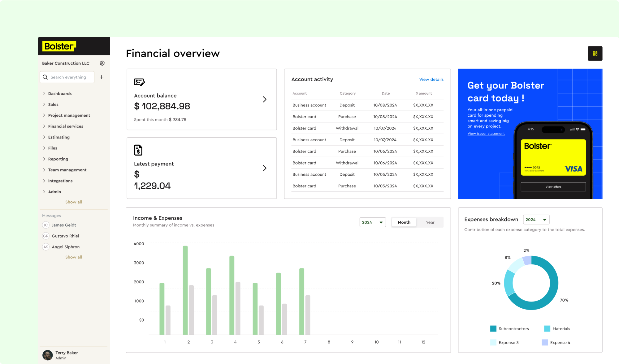Click the 20% donut segment

click(x=509, y=284)
